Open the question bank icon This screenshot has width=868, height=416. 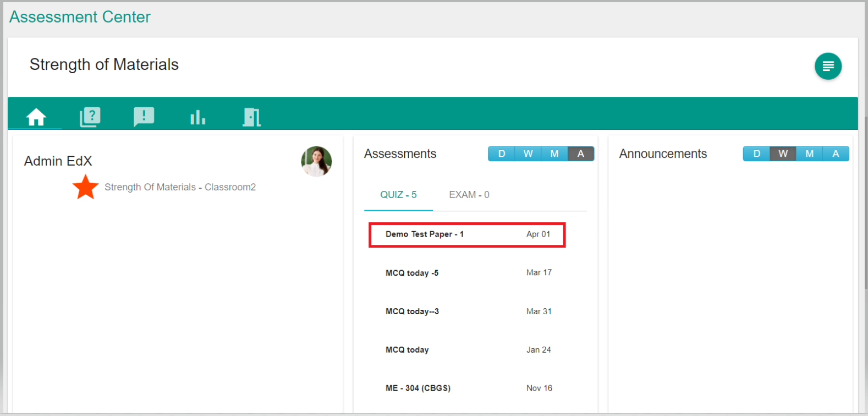tap(90, 117)
